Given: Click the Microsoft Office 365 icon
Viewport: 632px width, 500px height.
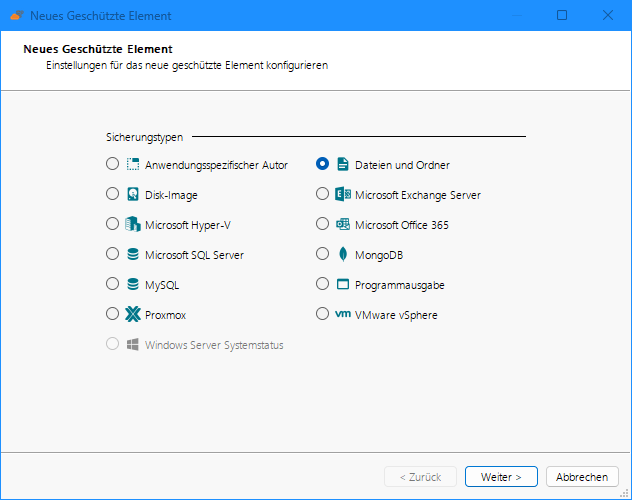Looking at the screenshot, I should [343, 224].
